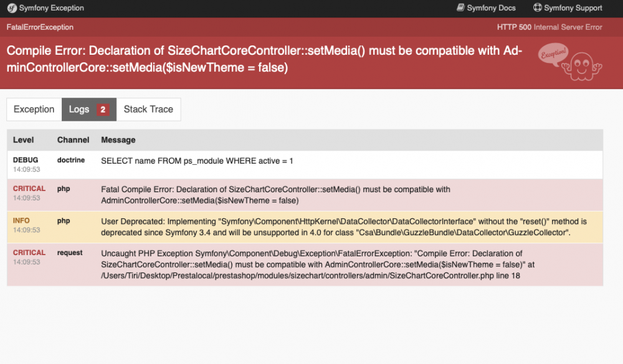The width and height of the screenshot is (623, 364).
Task: Click the red logs count badge
Action: point(103,110)
